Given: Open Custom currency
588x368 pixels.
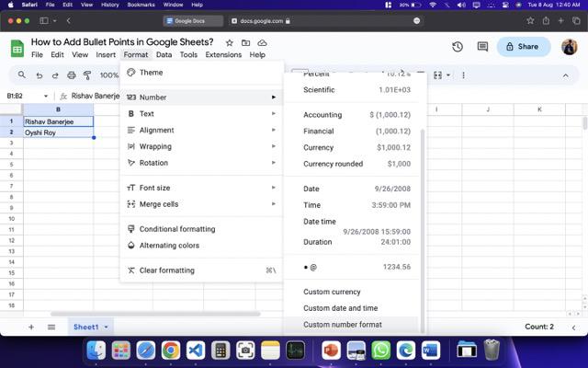Looking at the screenshot, I should tap(352, 292).
